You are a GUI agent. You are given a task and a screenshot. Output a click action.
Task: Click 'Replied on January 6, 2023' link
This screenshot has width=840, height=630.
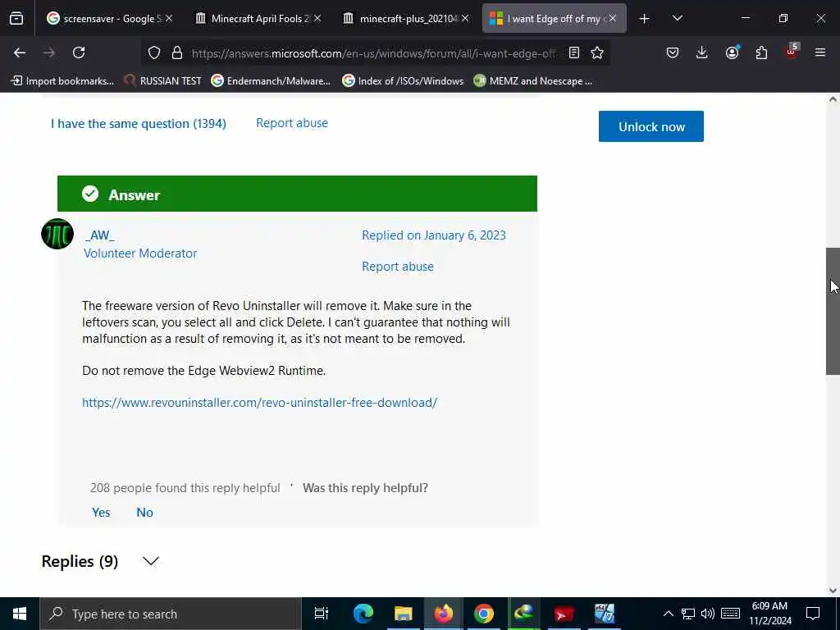pos(433,235)
